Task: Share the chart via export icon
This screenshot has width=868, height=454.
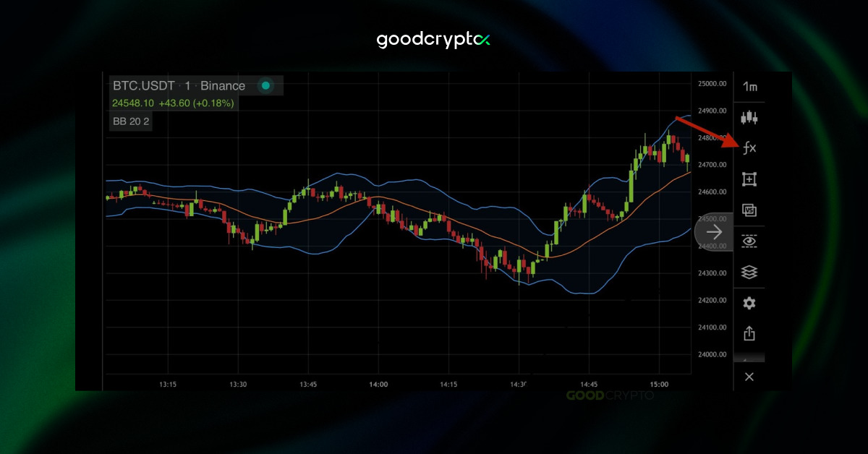Action: [749, 333]
